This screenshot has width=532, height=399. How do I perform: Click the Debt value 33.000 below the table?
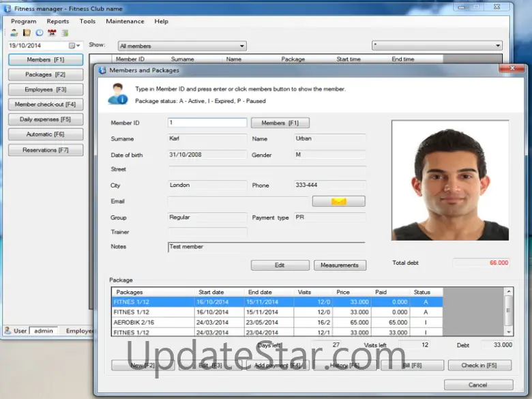[x=497, y=344]
